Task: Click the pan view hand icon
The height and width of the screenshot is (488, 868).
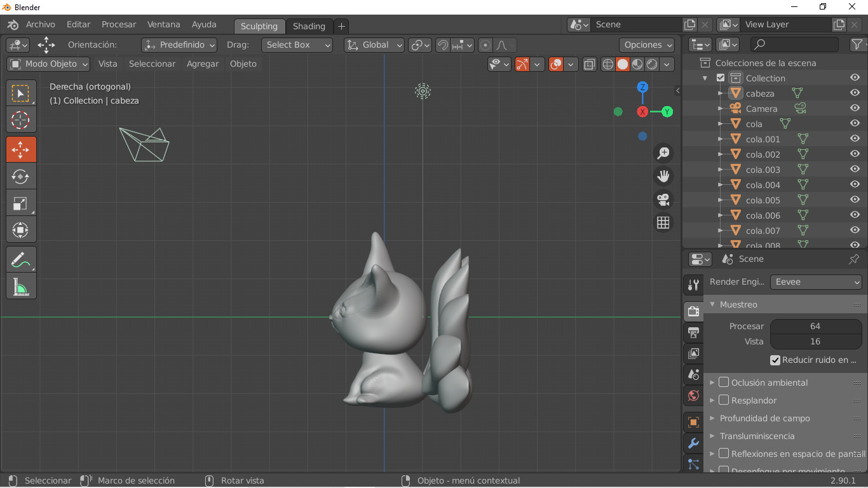Action: [663, 176]
